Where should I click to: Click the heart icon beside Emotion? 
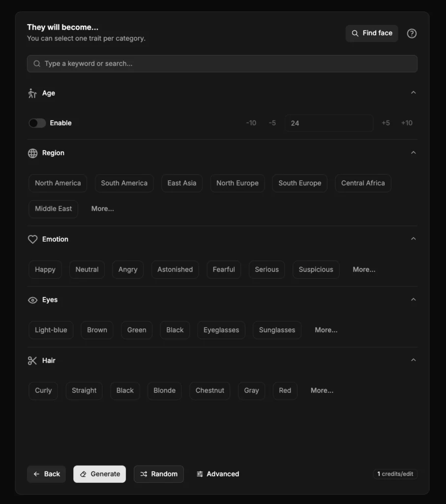32,239
